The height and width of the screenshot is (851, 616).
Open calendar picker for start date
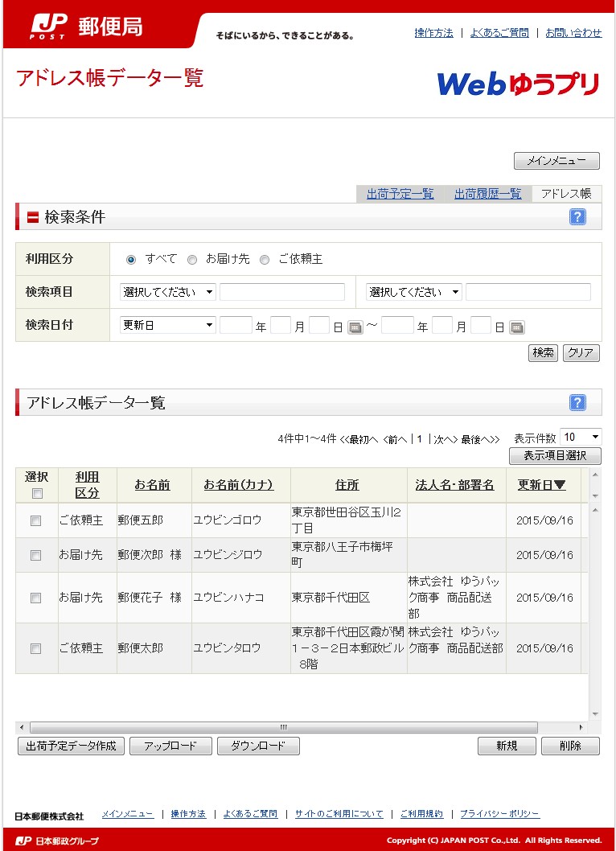coord(355,327)
